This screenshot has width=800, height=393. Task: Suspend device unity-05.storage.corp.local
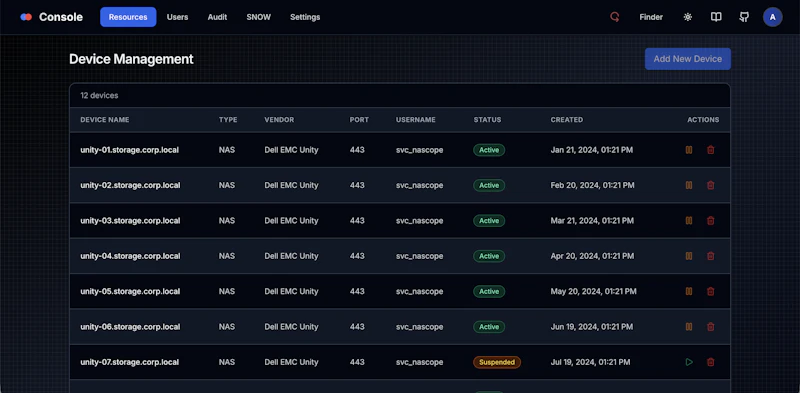click(689, 291)
